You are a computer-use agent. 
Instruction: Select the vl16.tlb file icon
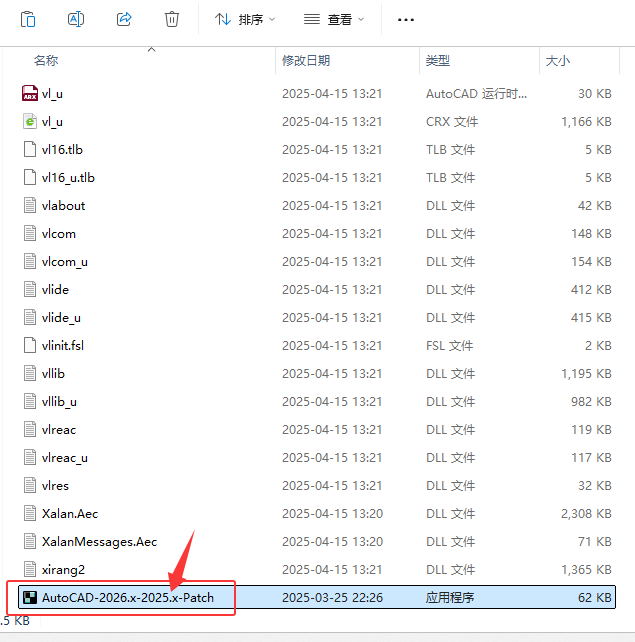[30, 149]
